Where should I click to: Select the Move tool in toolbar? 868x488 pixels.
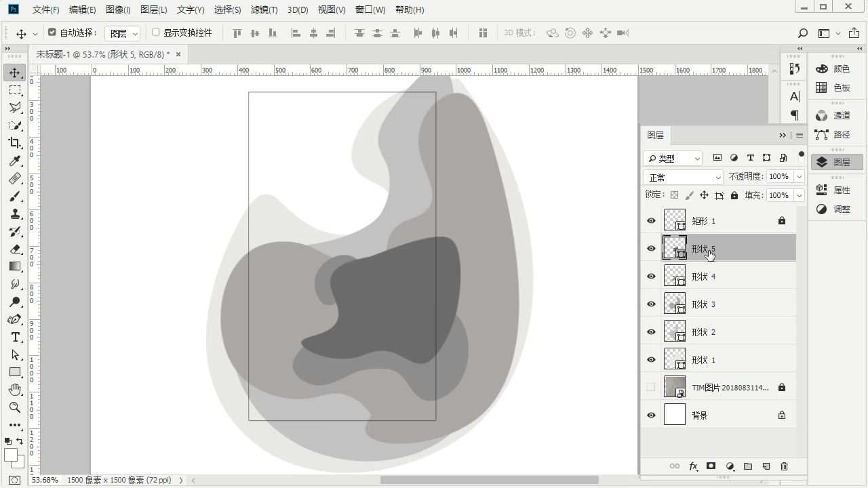[x=15, y=73]
